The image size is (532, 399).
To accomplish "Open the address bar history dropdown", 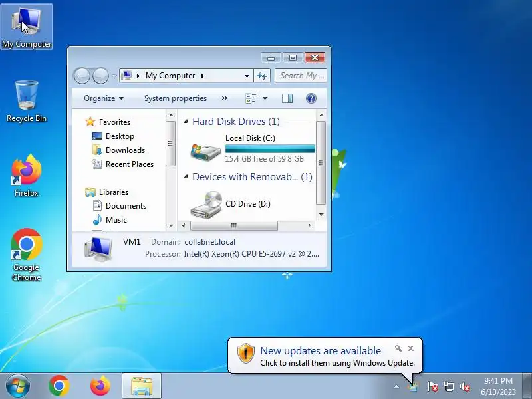I will [x=247, y=76].
